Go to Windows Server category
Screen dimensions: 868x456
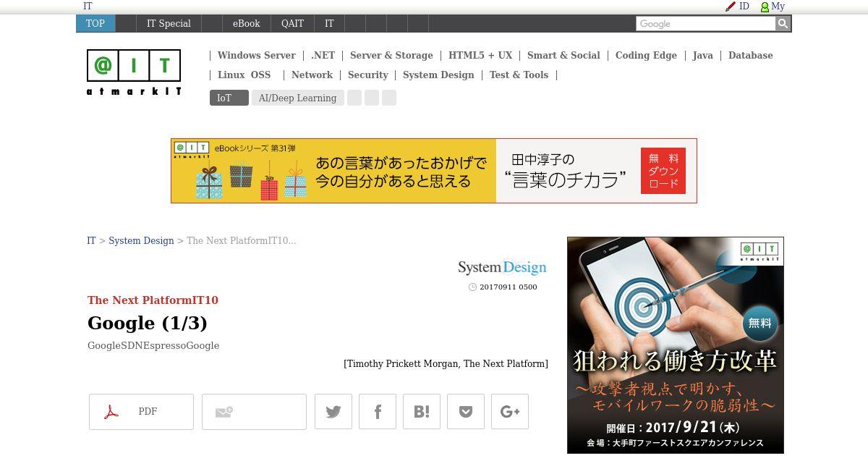pos(256,55)
